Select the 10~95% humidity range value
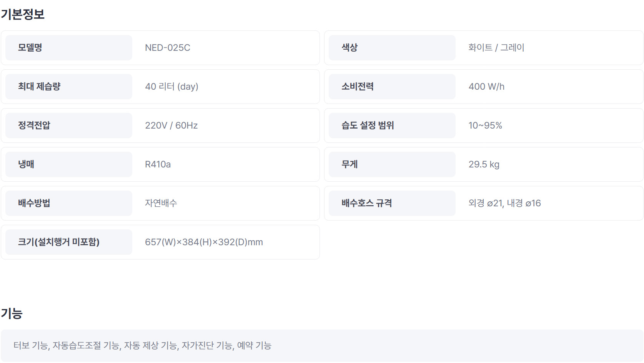The width and height of the screenshot is (644, 363). [x=485, y=125]
